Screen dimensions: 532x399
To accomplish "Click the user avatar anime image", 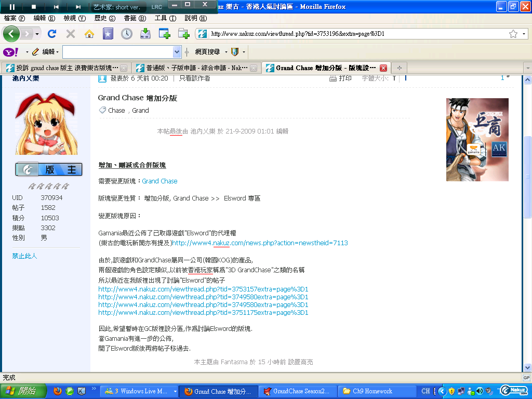I will point(46,124).
